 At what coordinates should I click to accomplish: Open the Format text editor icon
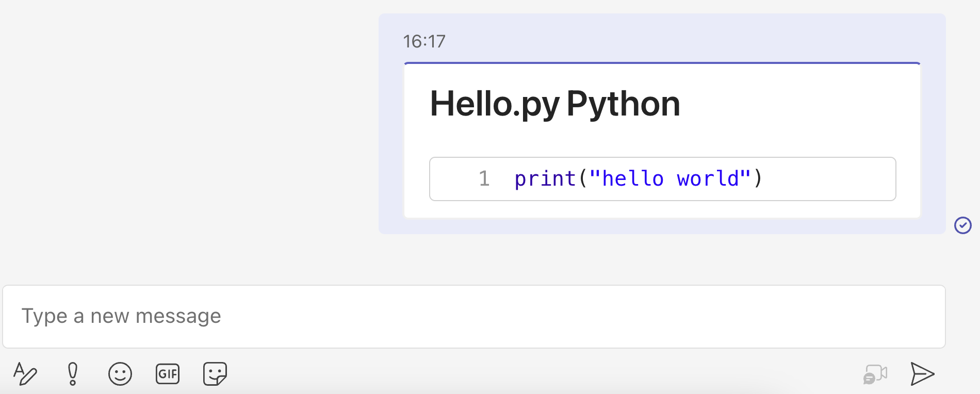tap(25, 374)
